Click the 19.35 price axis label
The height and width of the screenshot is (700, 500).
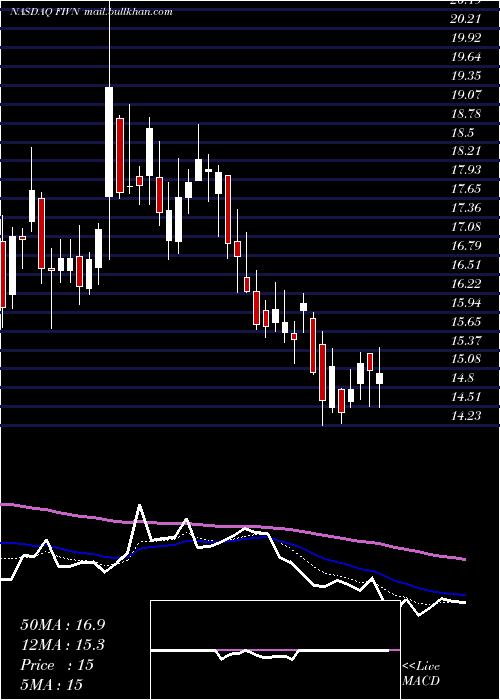click(466, 76)
